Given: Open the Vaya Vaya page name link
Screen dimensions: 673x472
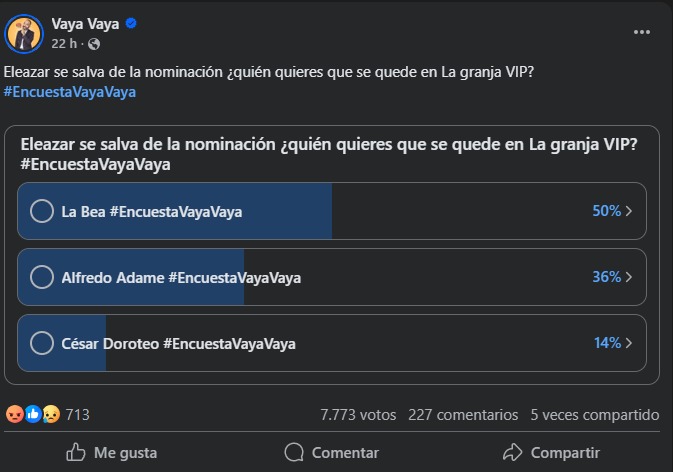Looking at the screenshot, I should (85, 24).
